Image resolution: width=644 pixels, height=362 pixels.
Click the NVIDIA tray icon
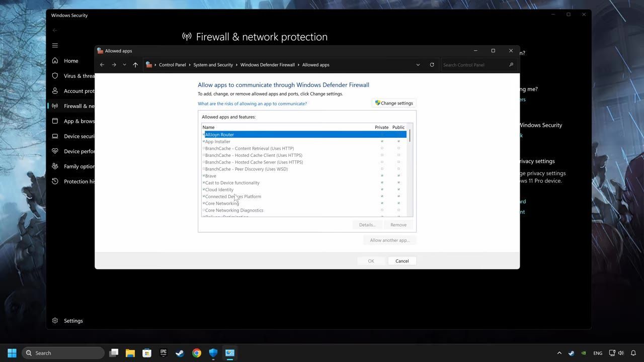coord(584,353)
